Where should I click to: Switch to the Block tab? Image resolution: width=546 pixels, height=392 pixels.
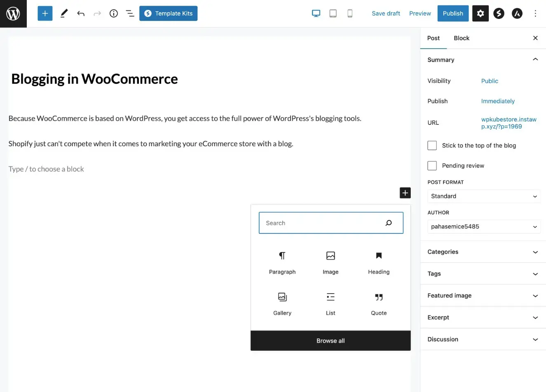point(462,38)
